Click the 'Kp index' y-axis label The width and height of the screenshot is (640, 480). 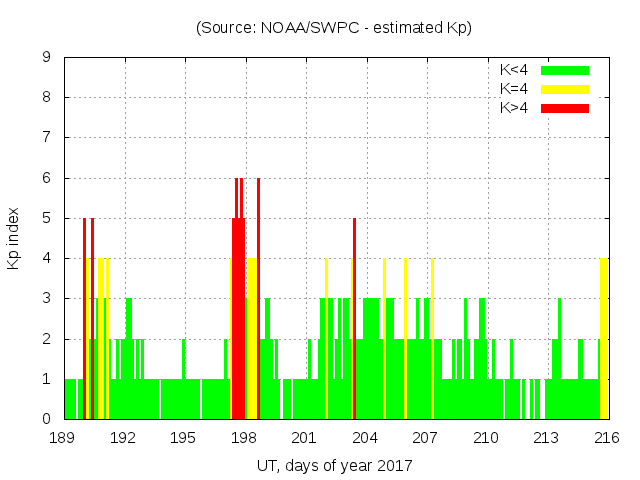[x=14, y=239]
